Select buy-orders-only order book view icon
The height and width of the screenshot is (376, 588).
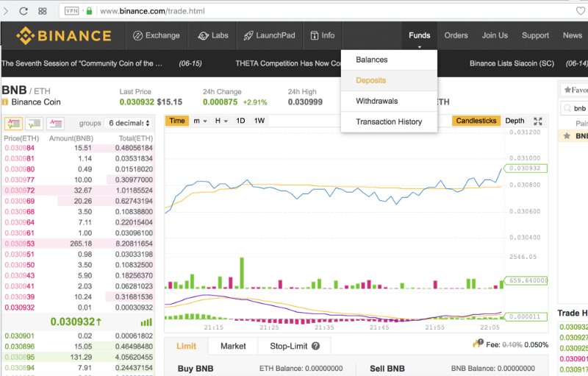pyautogui.click(x=34, y=123)
